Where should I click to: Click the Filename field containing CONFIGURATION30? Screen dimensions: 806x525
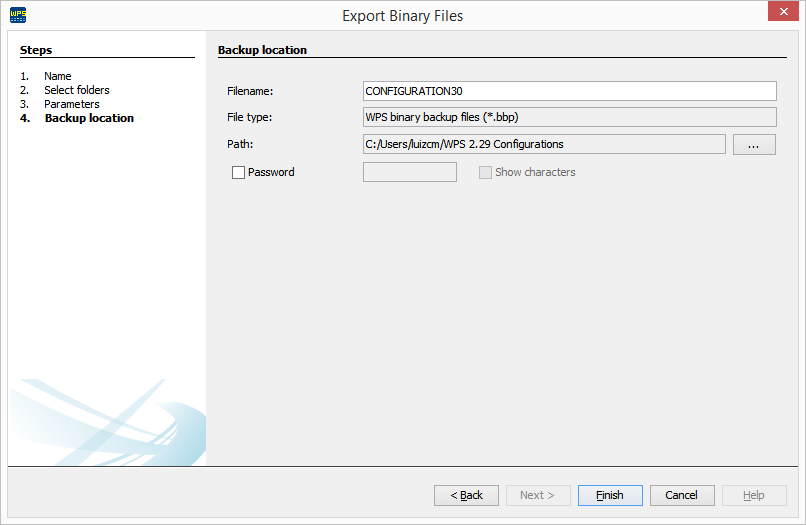tap(570, 91)
